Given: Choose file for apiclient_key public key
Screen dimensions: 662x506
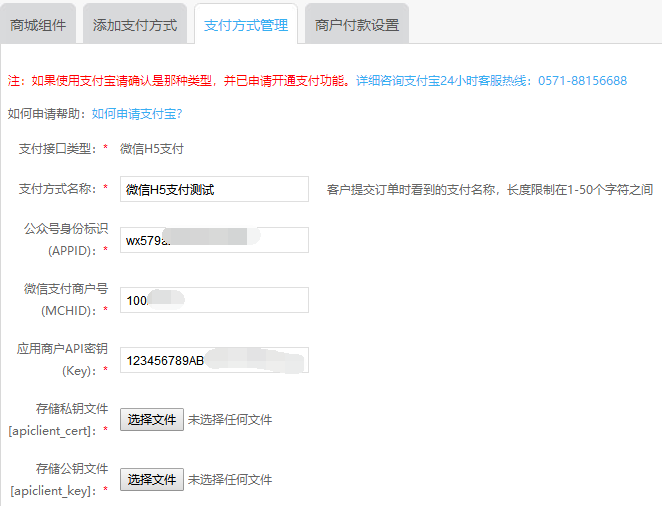Looking at the screenshot, I should coord(152,479).
